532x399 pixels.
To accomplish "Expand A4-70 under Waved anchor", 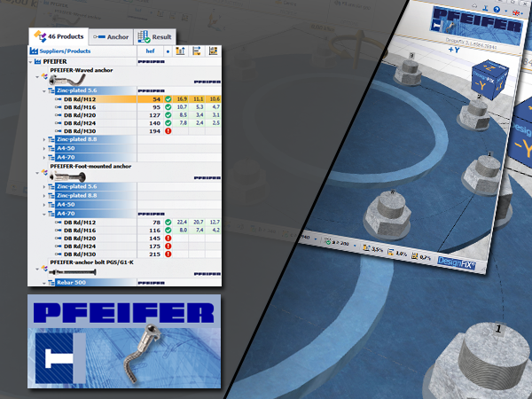I will [x=44, y=158].
